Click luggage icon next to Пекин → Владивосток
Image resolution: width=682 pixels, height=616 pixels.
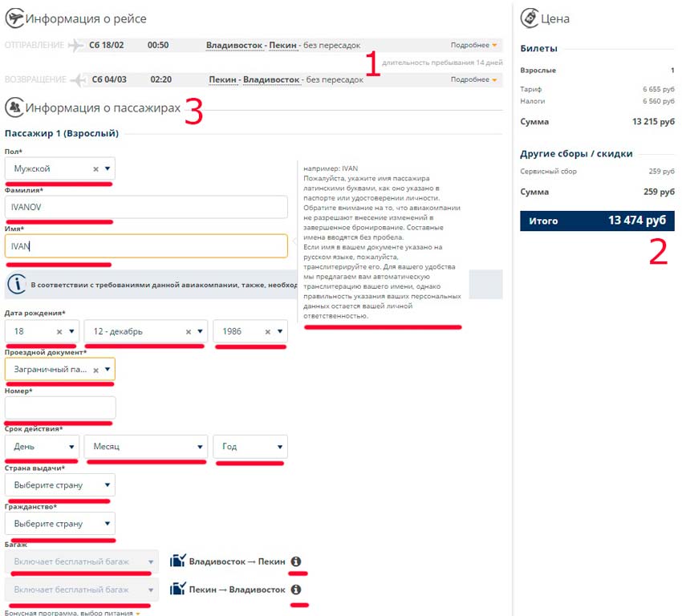click(x=177, y=590)
